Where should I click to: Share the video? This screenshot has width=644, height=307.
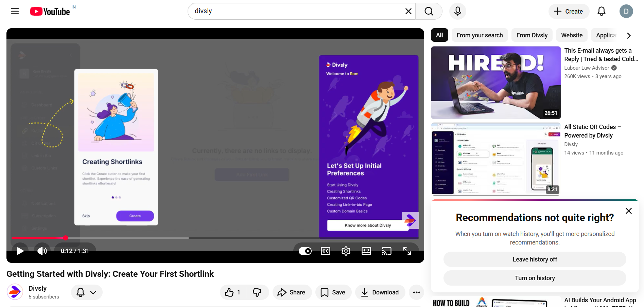[292, 292]
